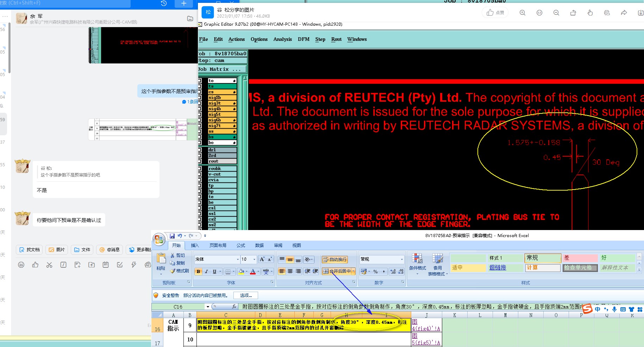Open black thumbnail image in chat

143,45
